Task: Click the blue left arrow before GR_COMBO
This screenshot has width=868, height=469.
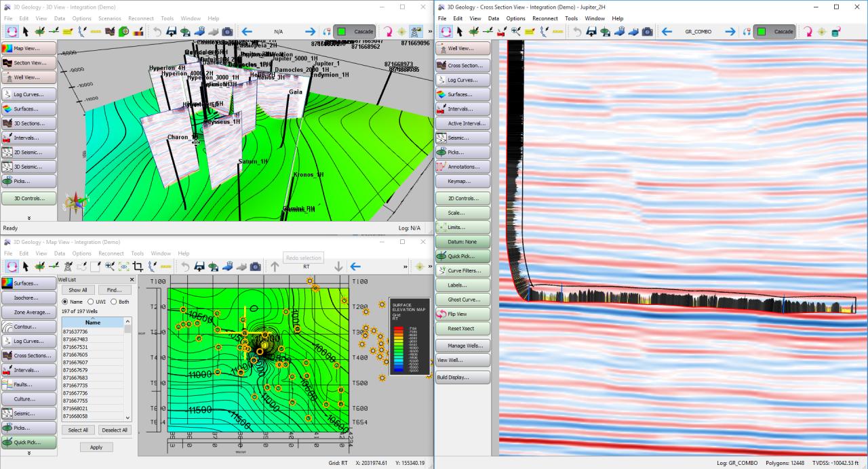Action: click(667, 32)
